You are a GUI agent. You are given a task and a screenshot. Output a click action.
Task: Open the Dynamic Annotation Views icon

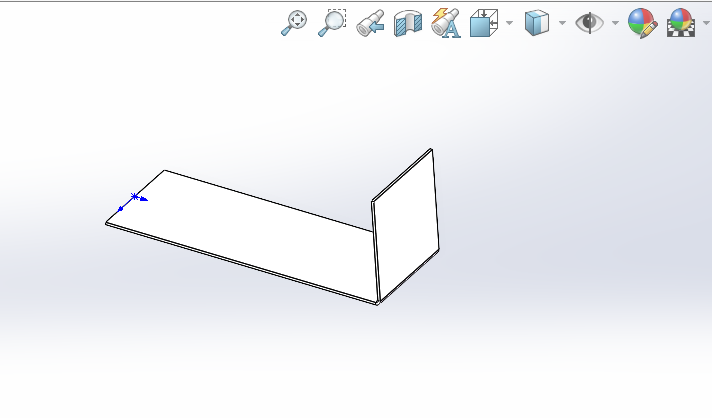tap(446, 23)
